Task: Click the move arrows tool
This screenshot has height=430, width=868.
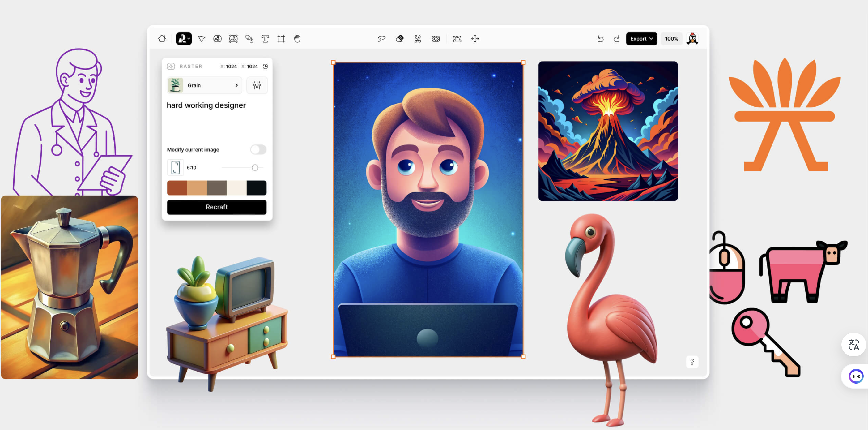Action: point(475,39)
